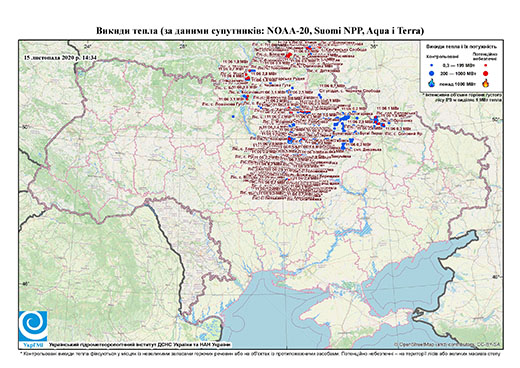Click the '200 — 1000 МВт' legend label
Image resolution: width=520 pixels, height=368 pixels.
[x=458, y=73]
